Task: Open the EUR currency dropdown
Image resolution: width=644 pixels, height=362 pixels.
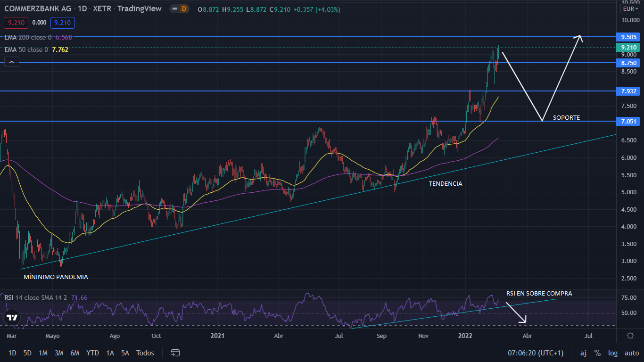Action: (x=629, y=9)
